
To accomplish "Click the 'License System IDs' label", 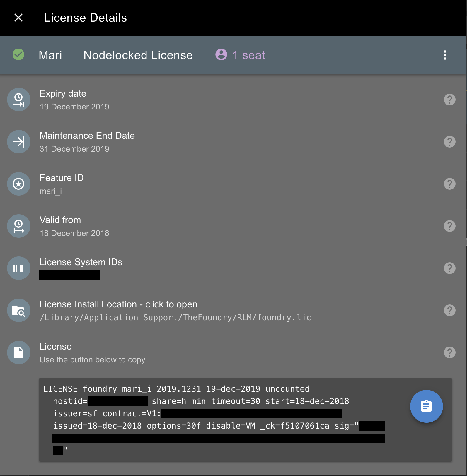I will click(81, 262).
